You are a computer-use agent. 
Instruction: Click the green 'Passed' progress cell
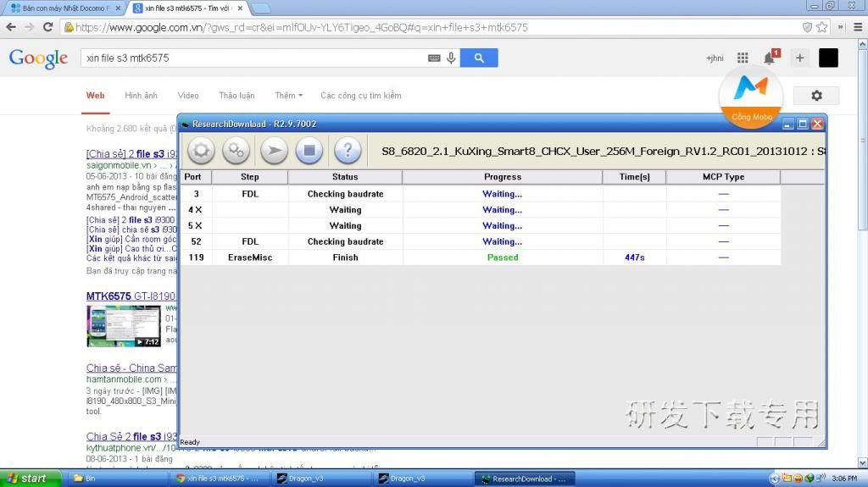point(503,257)
